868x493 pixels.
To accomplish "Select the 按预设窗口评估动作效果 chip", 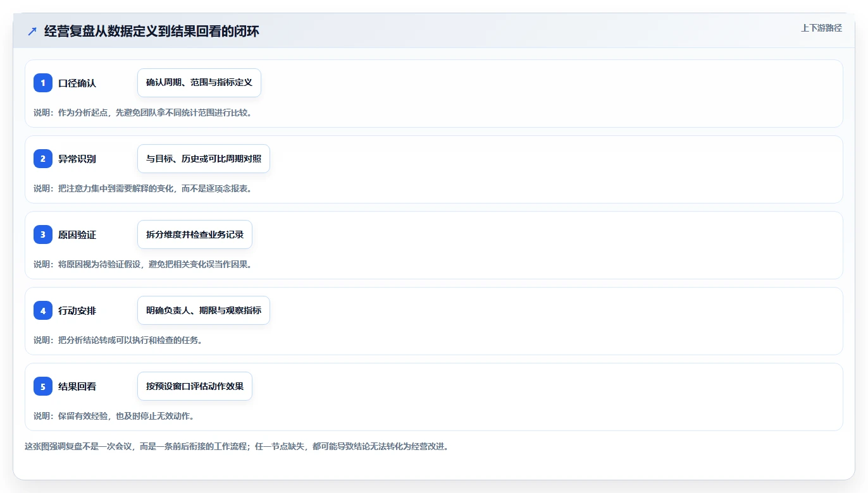I will tap(195, 386).
